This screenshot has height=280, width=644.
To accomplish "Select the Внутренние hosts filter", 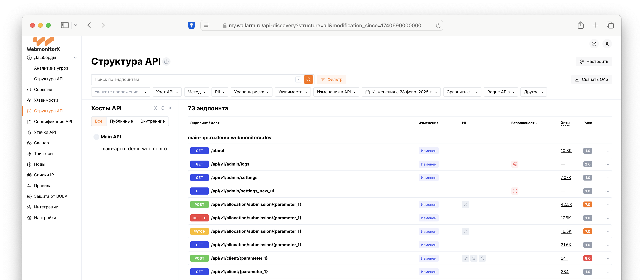I will tap(152, 121).
